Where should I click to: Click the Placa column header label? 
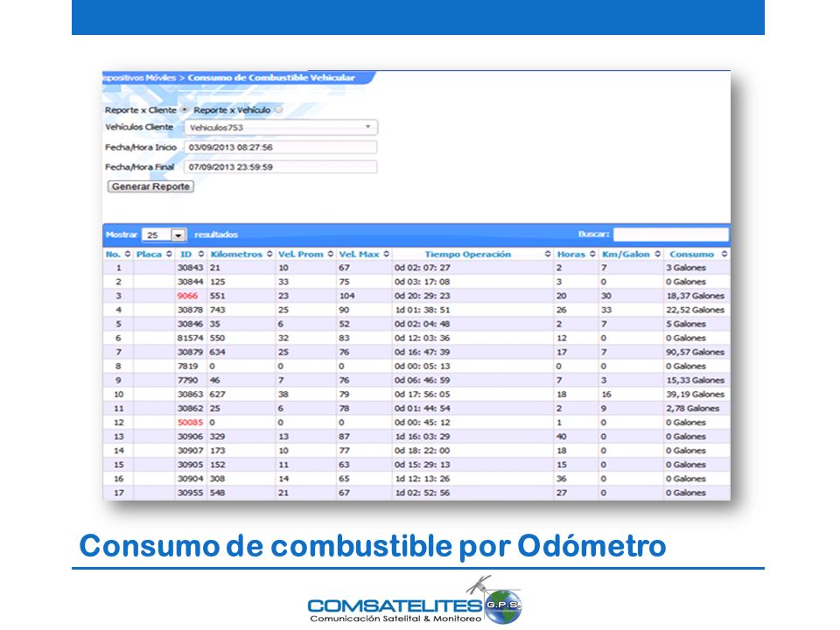coord(149,255)
